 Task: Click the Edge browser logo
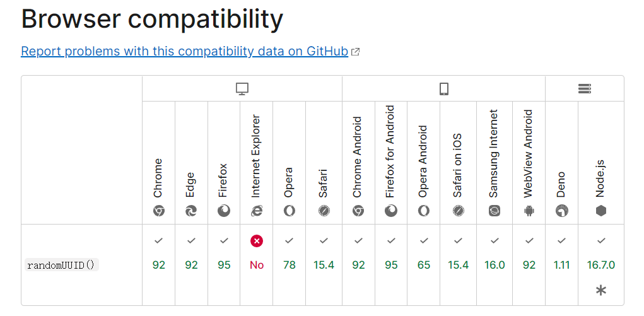point(191,211)
